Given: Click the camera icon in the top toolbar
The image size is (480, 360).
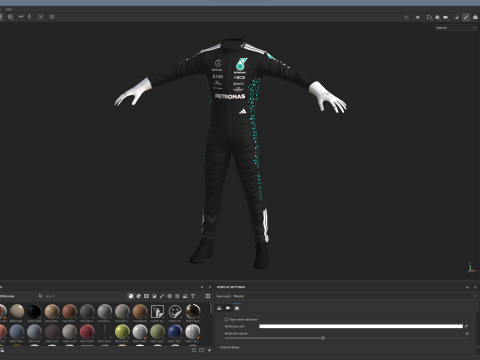Looking at the screenshot, I should tap(446, 17).
